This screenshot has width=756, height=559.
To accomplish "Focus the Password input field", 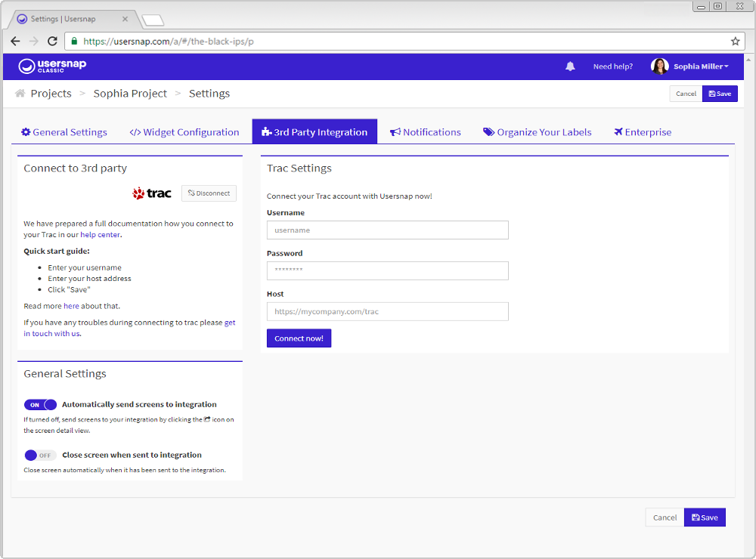I will pyautogui.click(x=388, y=270).
